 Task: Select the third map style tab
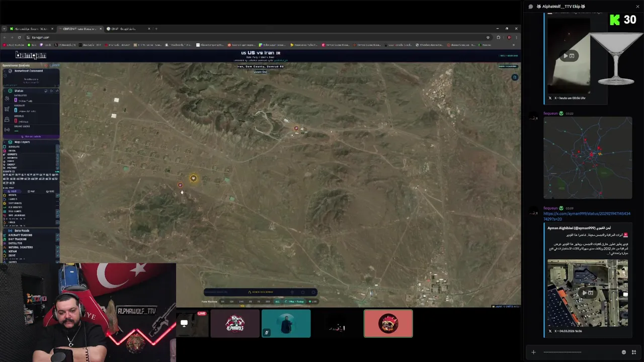point(50,192)
